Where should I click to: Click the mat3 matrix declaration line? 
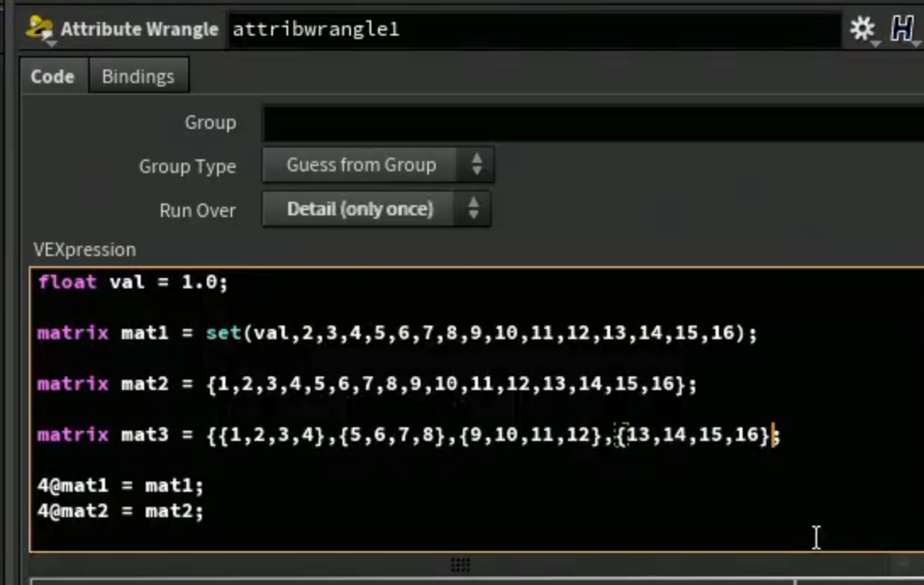(x=409, y=436)
